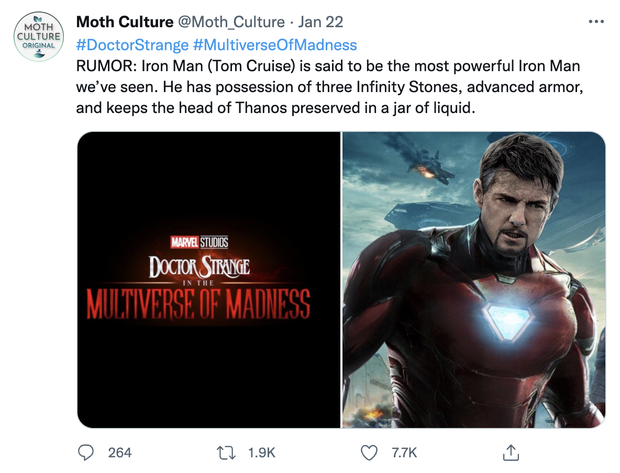Enlarge the Iron Man armor image
The width and height of the screenshot is (620, 473).
click(x=474, y=280)
